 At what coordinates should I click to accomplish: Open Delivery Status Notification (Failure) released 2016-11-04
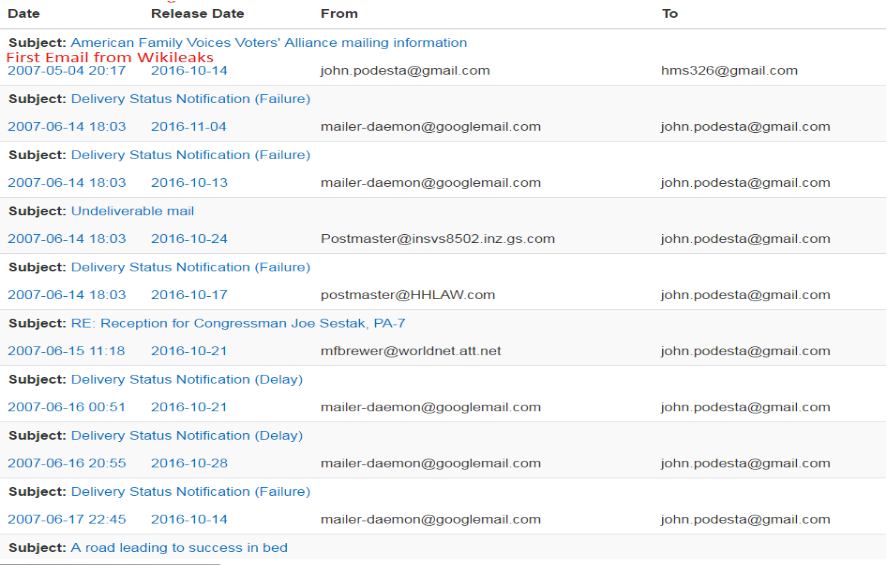[x=190, y=99]
